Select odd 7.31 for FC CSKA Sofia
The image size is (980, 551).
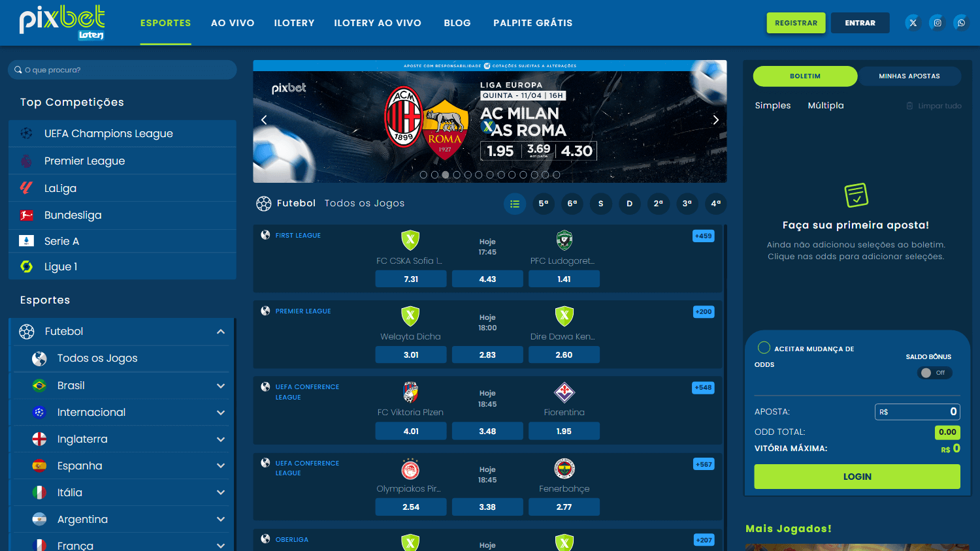point(411,279)
